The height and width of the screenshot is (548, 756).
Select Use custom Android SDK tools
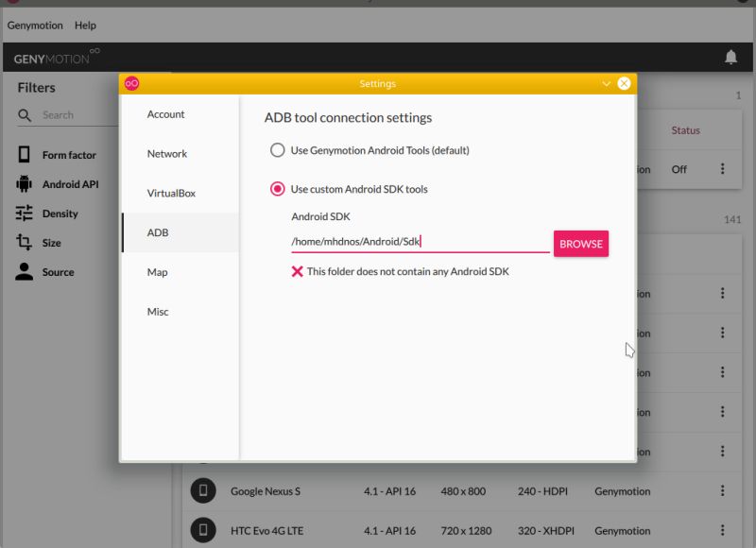277,188
